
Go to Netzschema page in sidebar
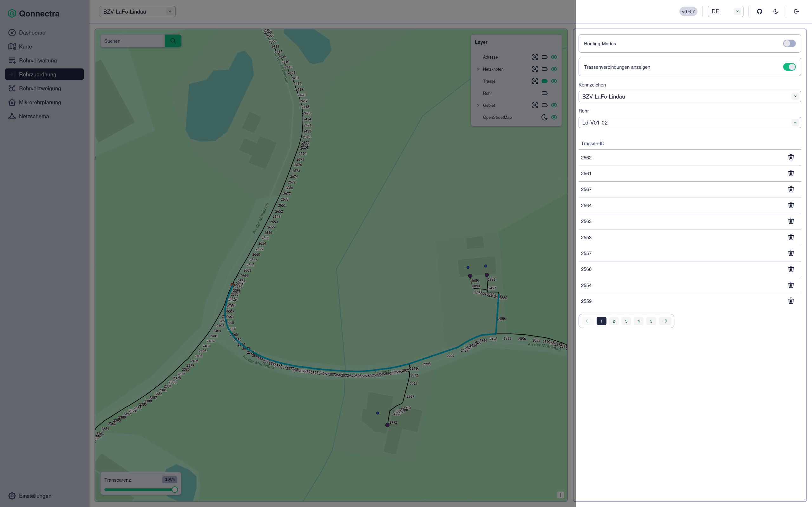coord(34,116)
